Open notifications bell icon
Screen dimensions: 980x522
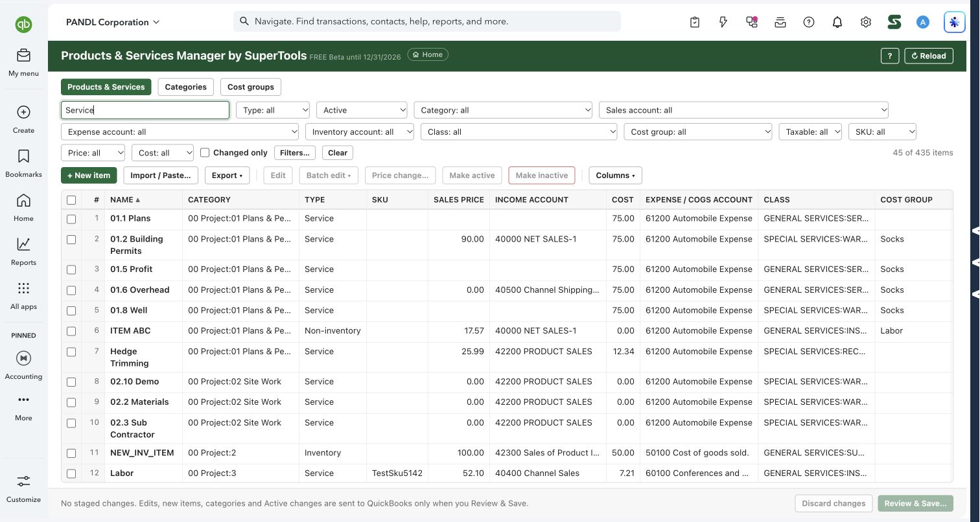(837, 22)
